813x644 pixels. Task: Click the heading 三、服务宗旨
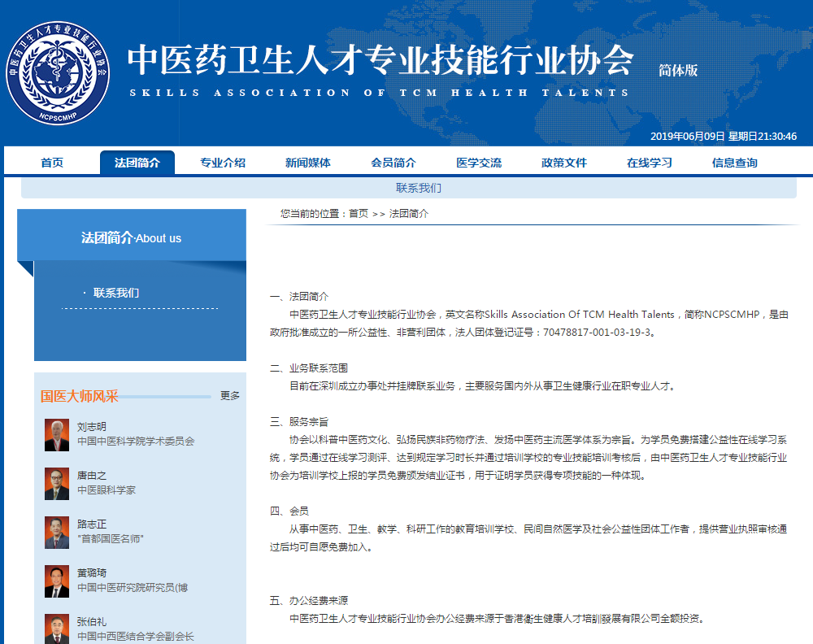(299, 422)
